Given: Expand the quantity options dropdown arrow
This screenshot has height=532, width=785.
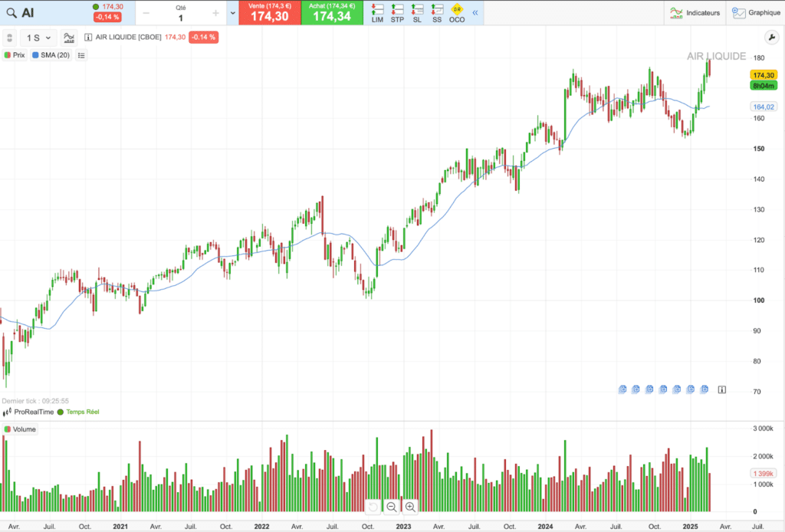Looking at the screenshot, I should tap(233, 13).
